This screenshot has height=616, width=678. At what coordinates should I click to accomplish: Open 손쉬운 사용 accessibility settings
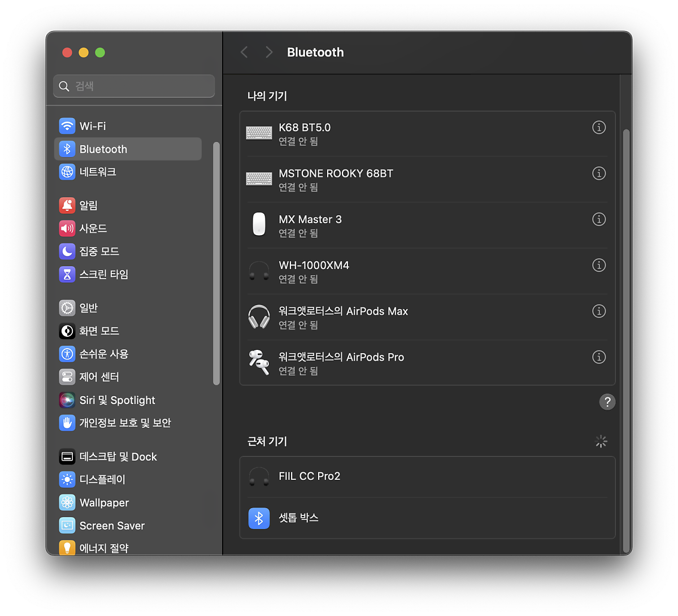click(x=128, y=354)
